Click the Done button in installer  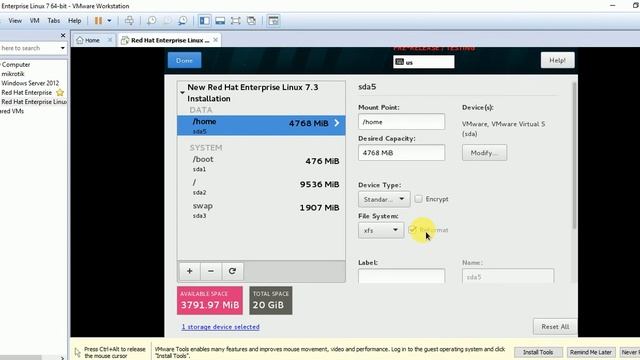[x=184, y=60]
